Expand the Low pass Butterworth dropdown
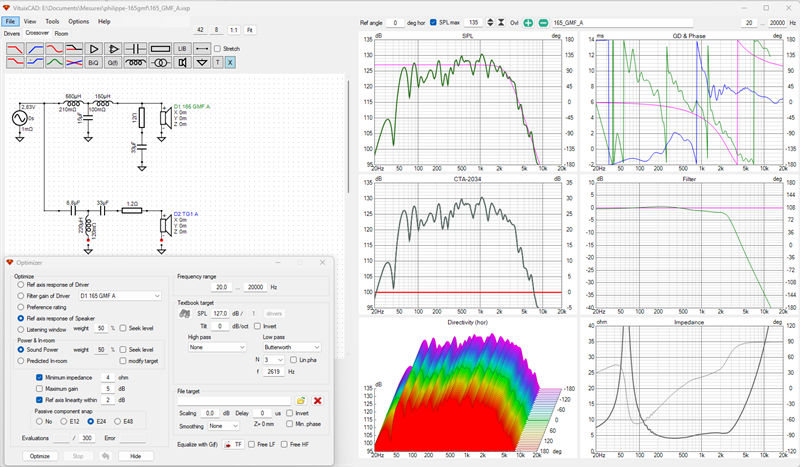Viewport: 800px width, 467px height. point(292,347)
